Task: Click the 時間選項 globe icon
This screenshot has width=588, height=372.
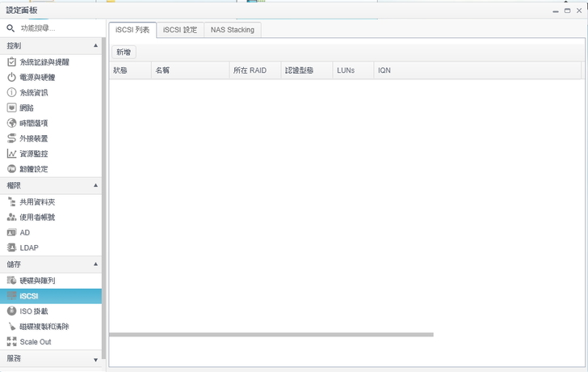Action: [x=11, y=123]
